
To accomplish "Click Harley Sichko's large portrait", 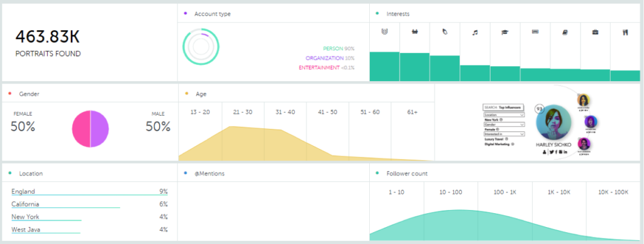I will (x=553, y=122).
